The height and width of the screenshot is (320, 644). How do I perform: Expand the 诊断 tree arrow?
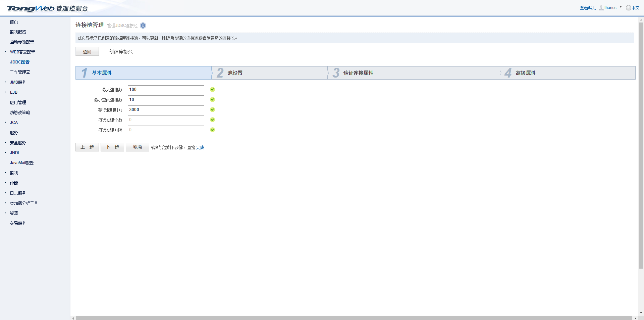click(x=5, y=183)
